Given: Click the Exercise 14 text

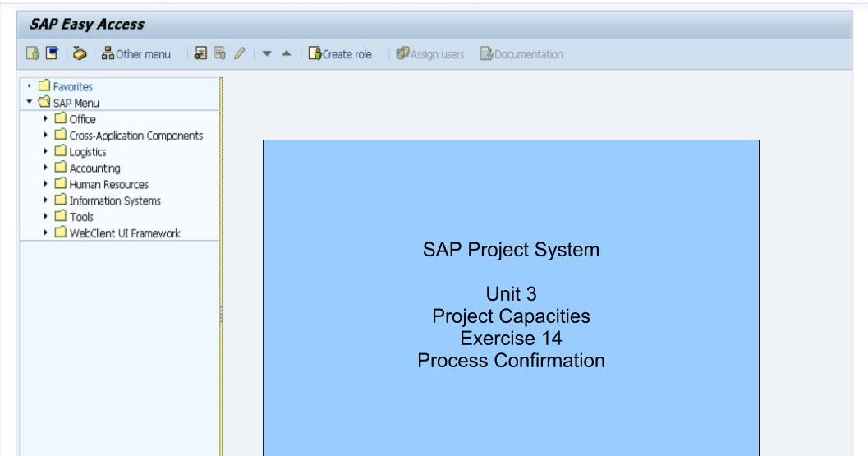Looking at the screenshot, I should pos(511,338).
